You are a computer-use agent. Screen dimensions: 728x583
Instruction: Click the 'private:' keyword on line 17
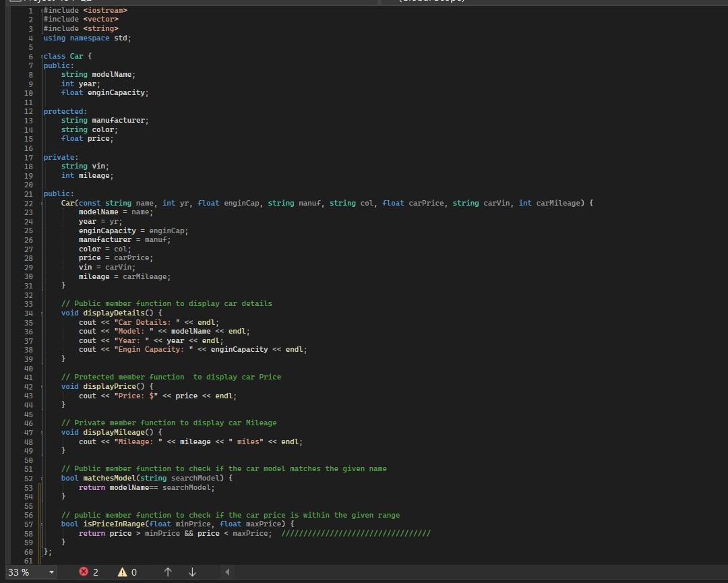click(x=61, y=157)
